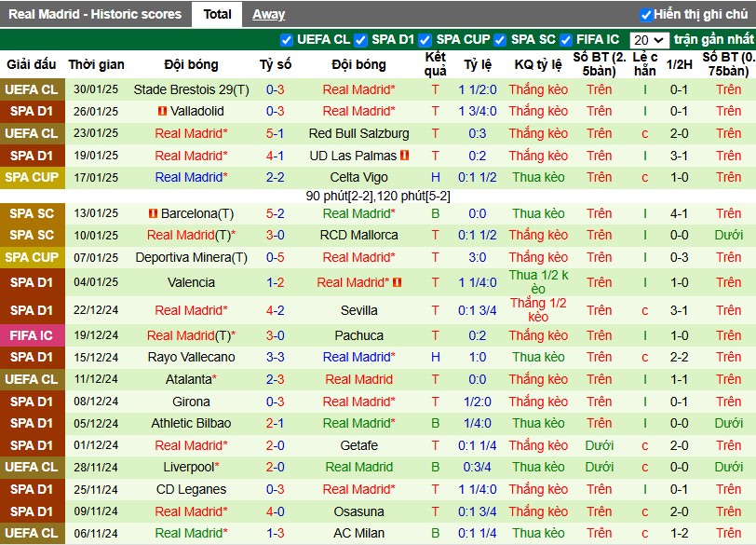Click the Girona team name

192,402
